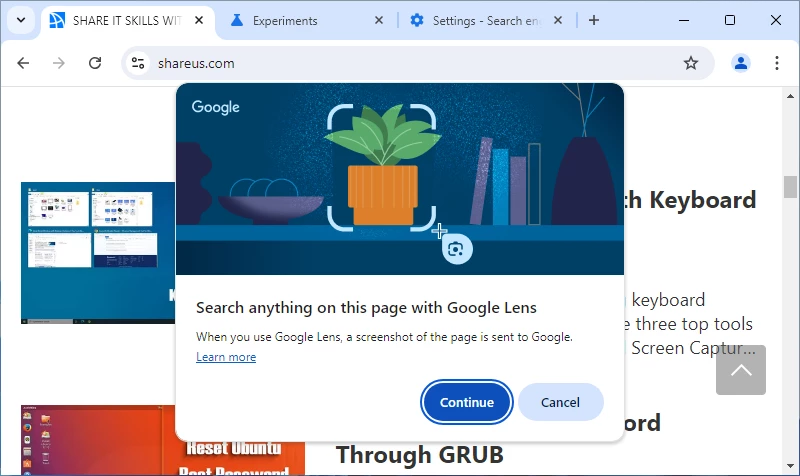Screen dimensions: 800x476
Task: Switch to the Experiments tab
Action: pyautogui.click(x=304, y=21)
